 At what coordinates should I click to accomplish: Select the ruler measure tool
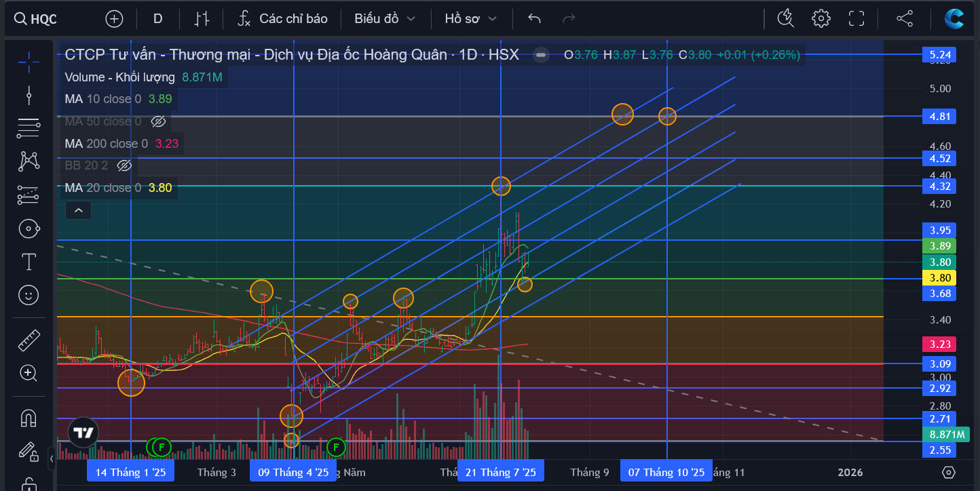(29, 339)
